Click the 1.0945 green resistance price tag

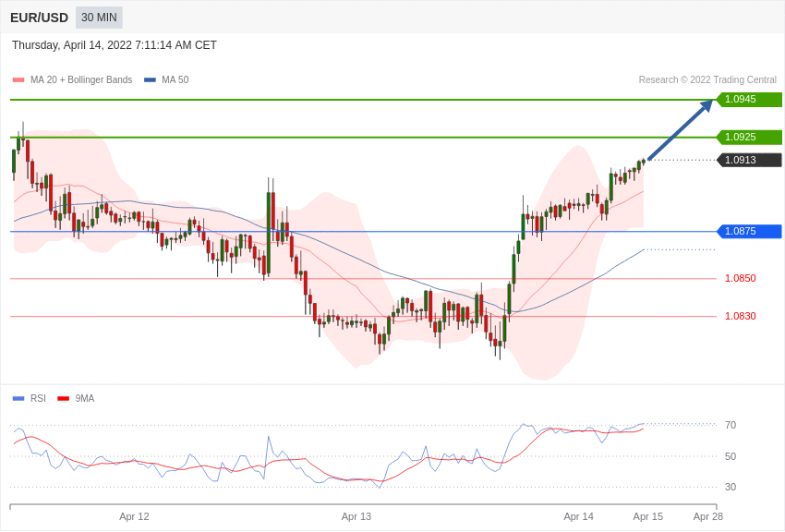tap(750, 99)
